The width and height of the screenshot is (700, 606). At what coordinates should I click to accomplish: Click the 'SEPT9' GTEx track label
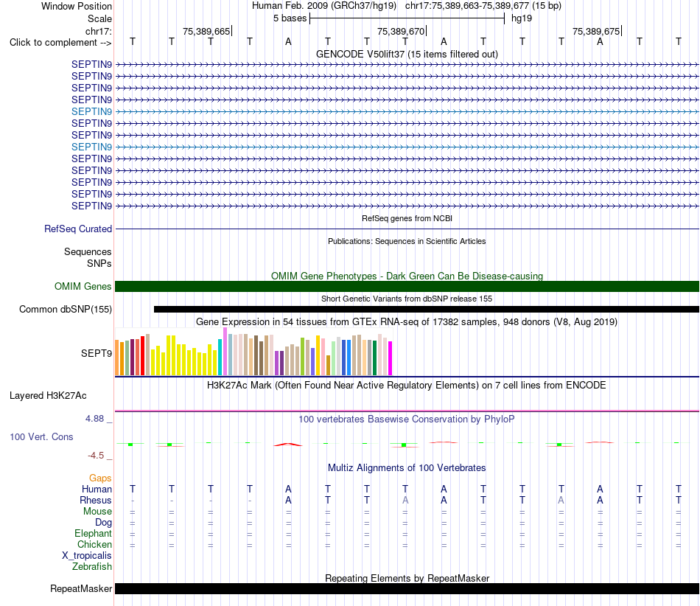tap(96, 353)
